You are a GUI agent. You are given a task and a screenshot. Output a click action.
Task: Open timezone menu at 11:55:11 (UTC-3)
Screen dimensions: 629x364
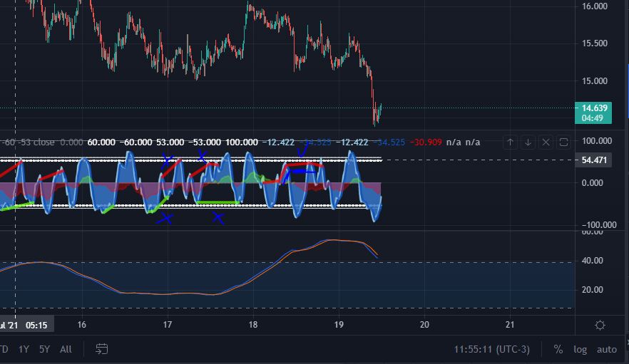(x=492, y=350)
